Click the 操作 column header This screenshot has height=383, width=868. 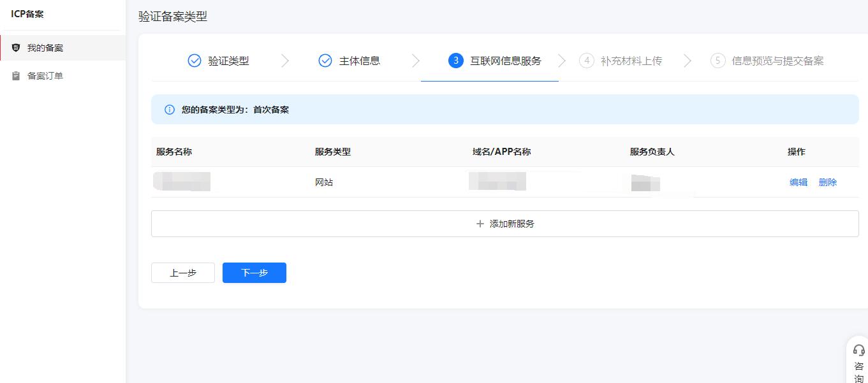coord(797,152)
